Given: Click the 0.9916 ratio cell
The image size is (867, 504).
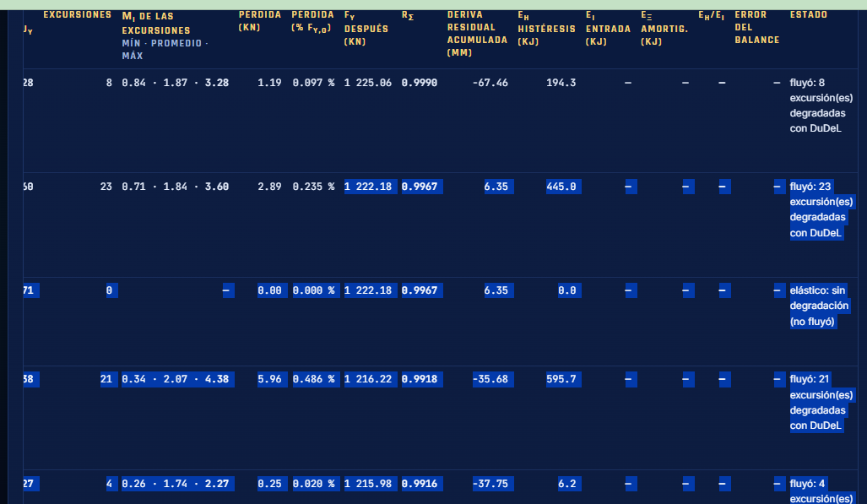Looking at the screenshot, I should tap(419, 484).
